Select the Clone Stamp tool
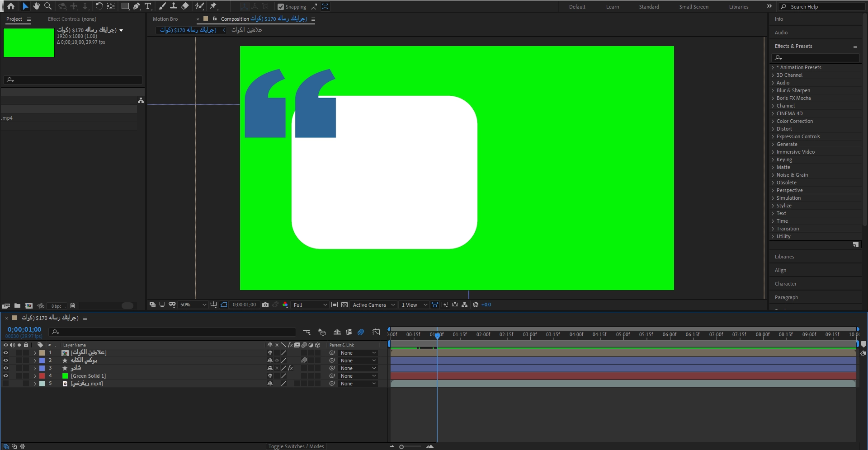 (174, 6)
